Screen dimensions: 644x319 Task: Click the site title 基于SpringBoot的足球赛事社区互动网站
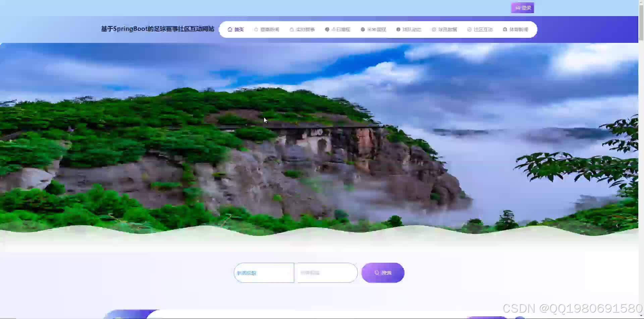(158, 29)
